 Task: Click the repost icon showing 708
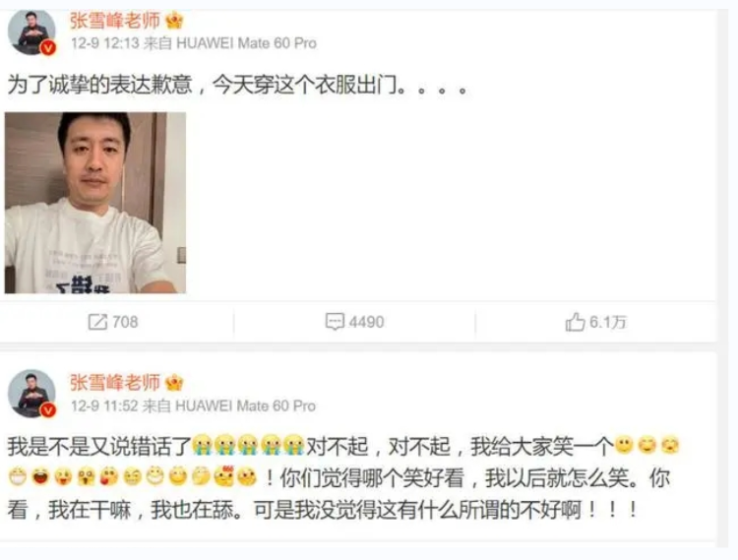pyautogui.click(x=97, y=323)
